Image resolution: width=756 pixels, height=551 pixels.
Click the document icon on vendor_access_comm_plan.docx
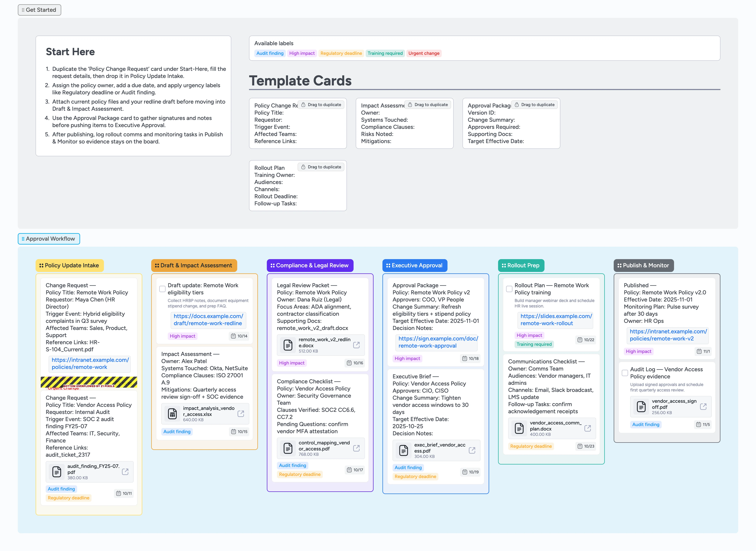[x=519, y=428]
